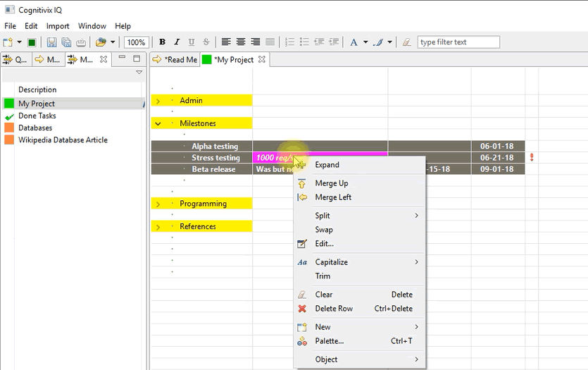Click the 100% zoom field

pos(137,42)
